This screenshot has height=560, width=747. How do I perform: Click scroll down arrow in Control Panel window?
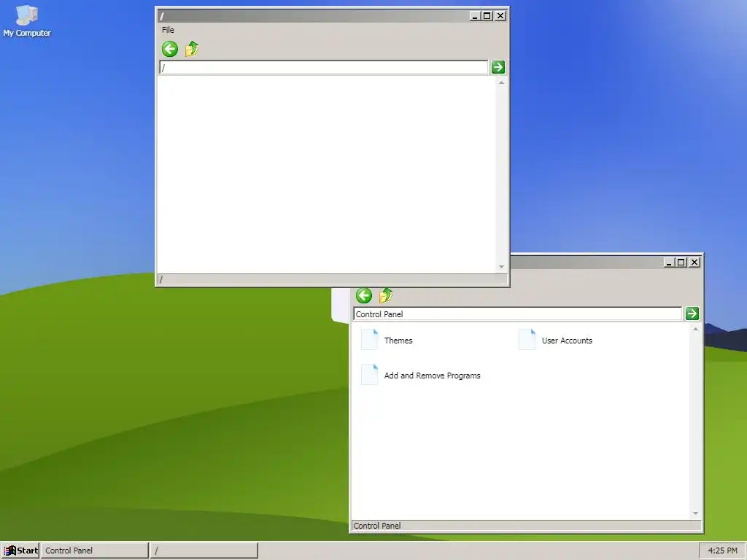pyautogui.click(x=695, y=513)
